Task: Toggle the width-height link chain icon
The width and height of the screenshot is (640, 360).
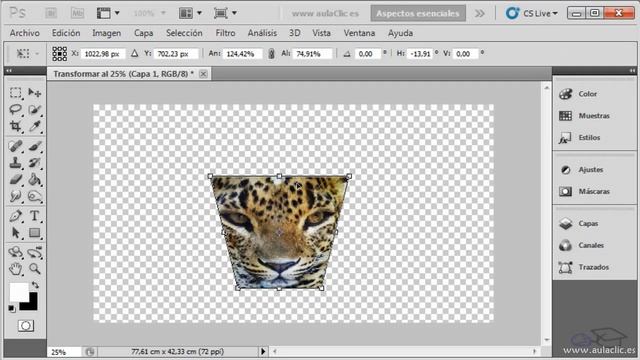Action: coord(271,54)
